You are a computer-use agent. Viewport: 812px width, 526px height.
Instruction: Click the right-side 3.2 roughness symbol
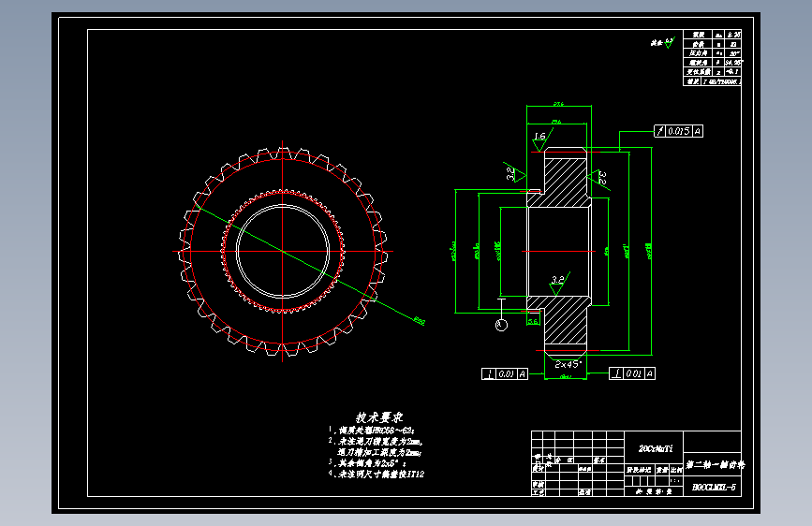(599, 179)
